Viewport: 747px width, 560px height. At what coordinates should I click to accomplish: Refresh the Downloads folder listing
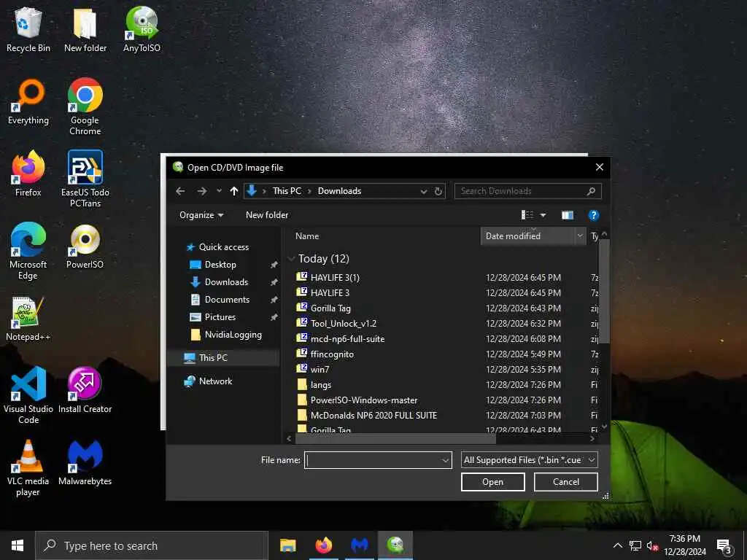click(438, 192)
